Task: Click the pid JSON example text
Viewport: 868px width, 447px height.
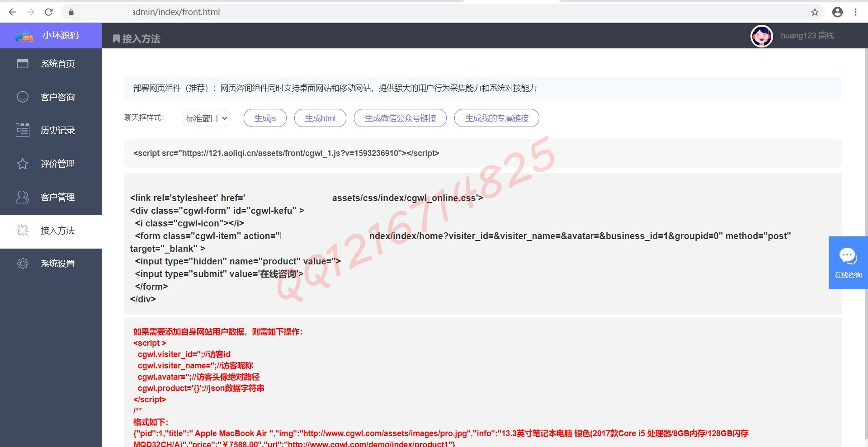Action: click(441, 438)
